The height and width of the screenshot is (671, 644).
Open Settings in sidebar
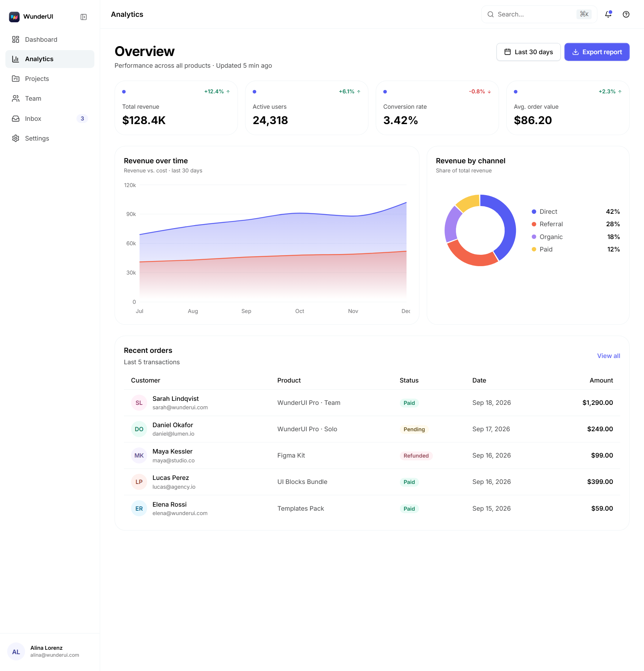(50, 138)
